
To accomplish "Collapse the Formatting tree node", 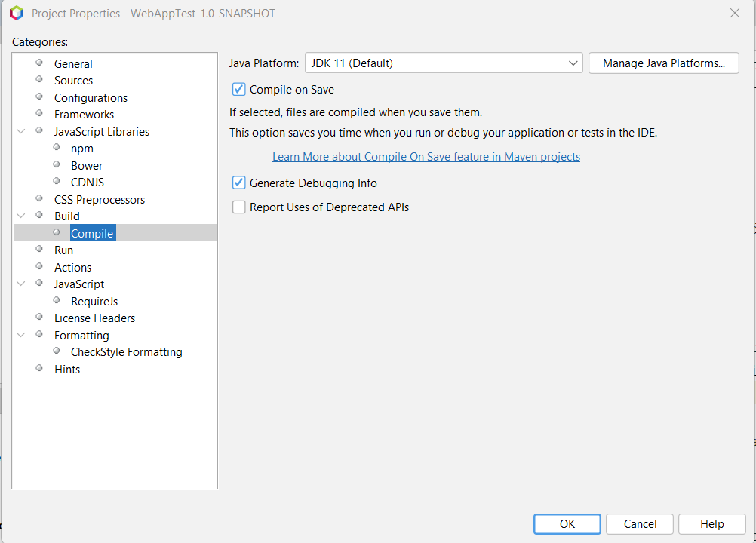I will click(20, 333).
